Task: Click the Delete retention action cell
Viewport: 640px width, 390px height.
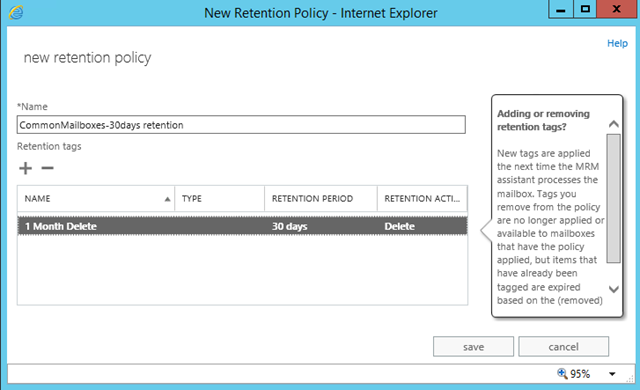Action: click(399, 226)
